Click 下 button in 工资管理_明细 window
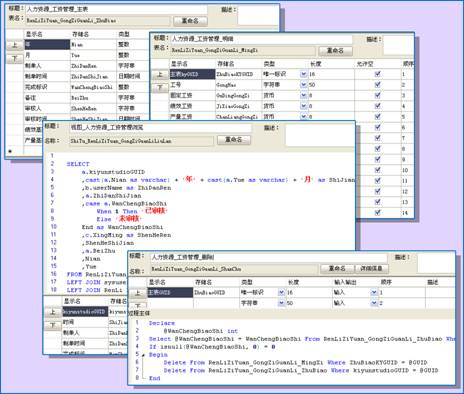The image size is (464, 394). 160,88
